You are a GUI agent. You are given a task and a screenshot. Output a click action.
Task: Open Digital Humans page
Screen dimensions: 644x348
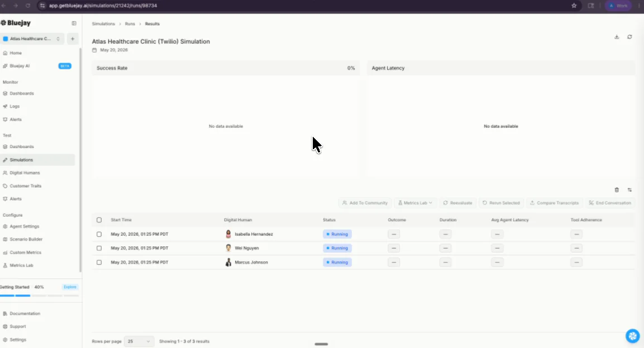[x=25, y=173]
